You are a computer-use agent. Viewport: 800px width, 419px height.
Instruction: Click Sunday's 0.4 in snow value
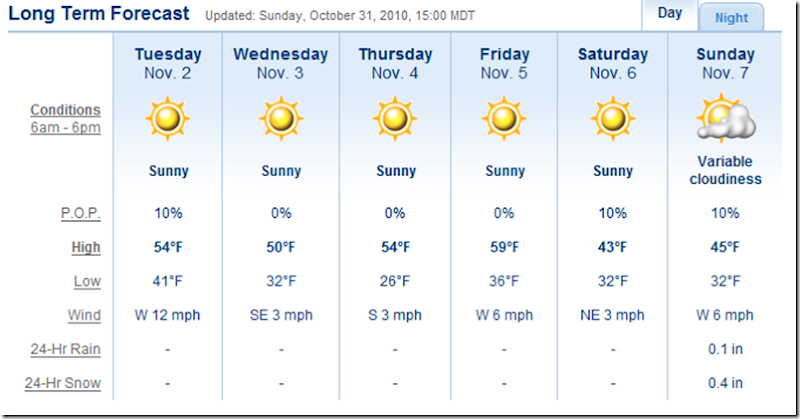(725, 383)
